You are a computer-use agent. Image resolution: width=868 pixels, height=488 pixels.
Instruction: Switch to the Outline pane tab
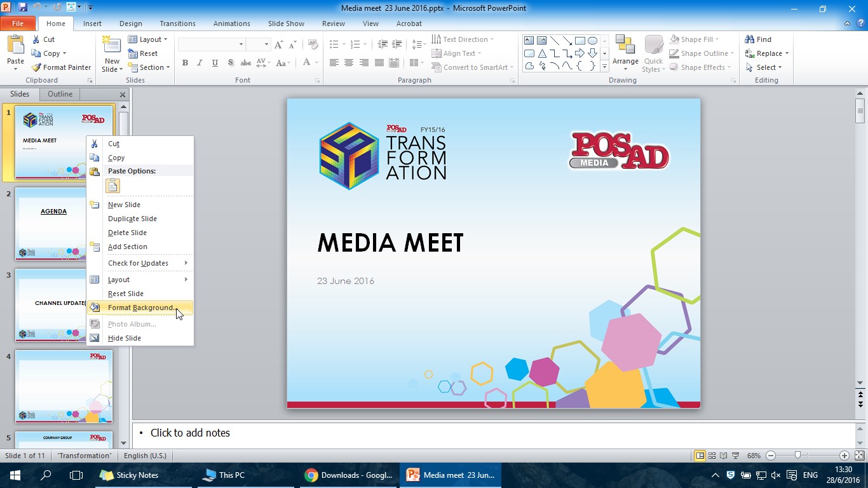pos(60,94)
